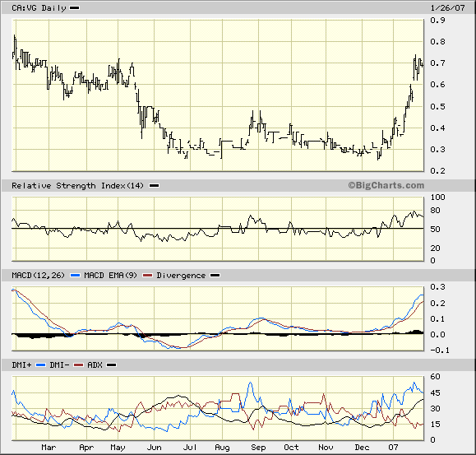Click the Sep label on time axis
The image size is (476, 455).
[258, 448]
